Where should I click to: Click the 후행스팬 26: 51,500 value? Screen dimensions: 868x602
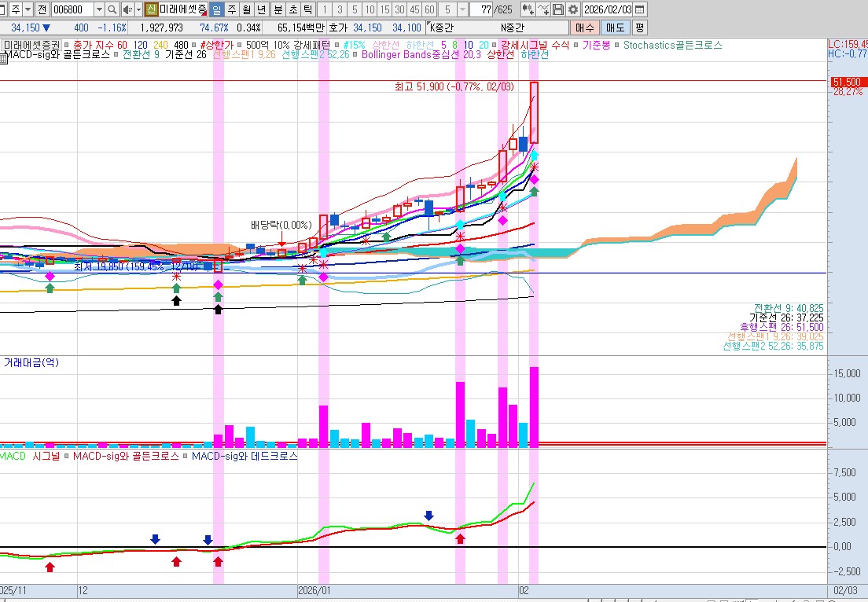(782, 328)
